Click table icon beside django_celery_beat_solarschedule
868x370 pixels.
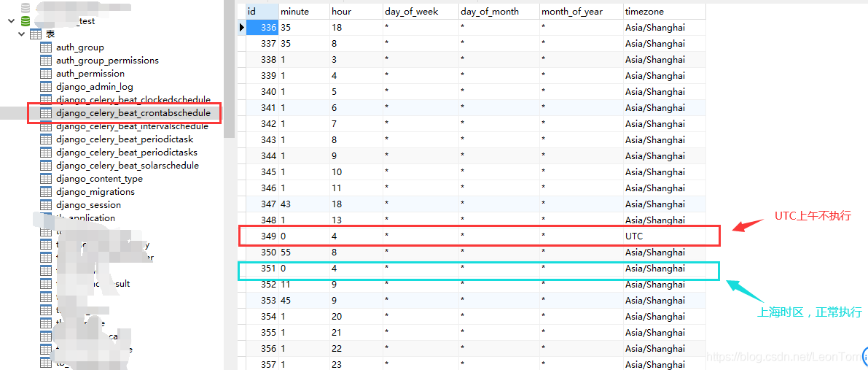(47, 166)
